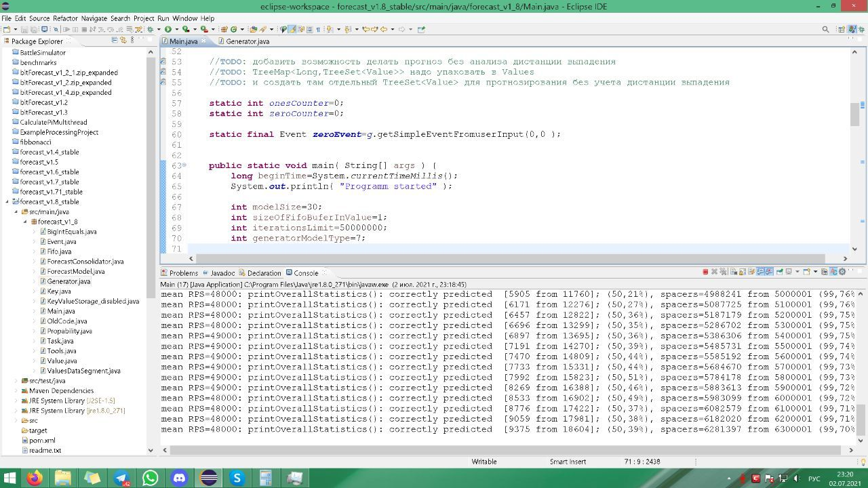Collapse the forecast_v1.8_stable project node

pyautogui.click(x=7, y=202)
